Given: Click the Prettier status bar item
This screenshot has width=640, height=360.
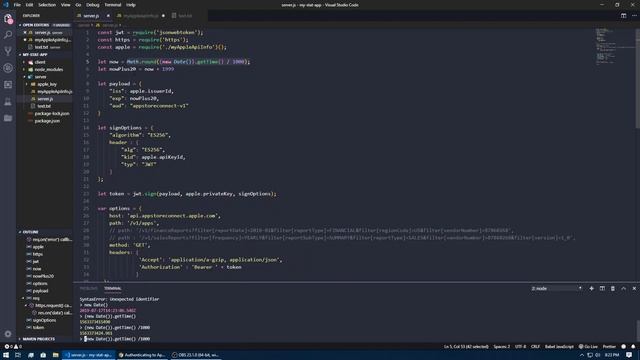Looking at the screenshot, I should pos(609,347).
